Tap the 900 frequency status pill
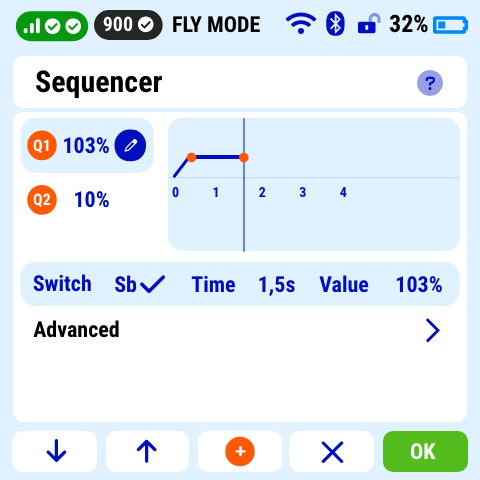Screen dimensions: 480x480 click(128, 25)
